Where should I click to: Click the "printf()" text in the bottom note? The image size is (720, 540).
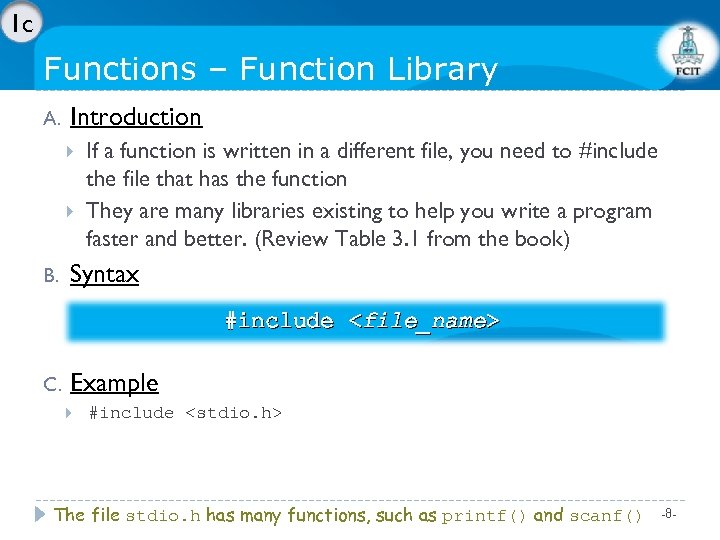pos(485,516)
